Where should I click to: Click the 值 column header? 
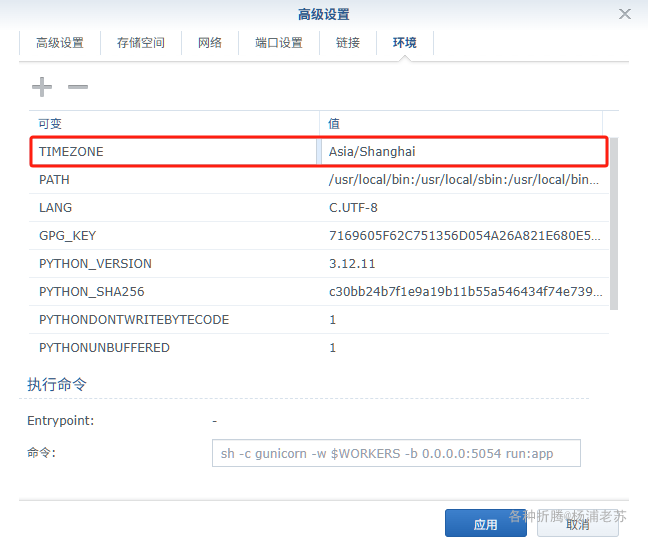coord(461,124)
